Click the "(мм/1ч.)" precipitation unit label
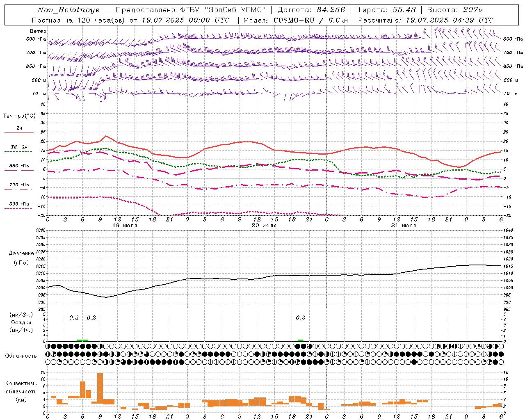Viewport: 525px width, 420px height. (x=21, y=330)
